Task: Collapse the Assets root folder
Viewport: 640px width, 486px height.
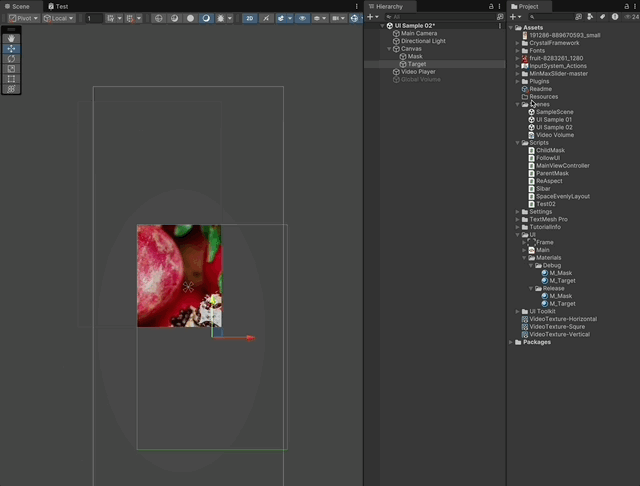Action: pos(511,28)
